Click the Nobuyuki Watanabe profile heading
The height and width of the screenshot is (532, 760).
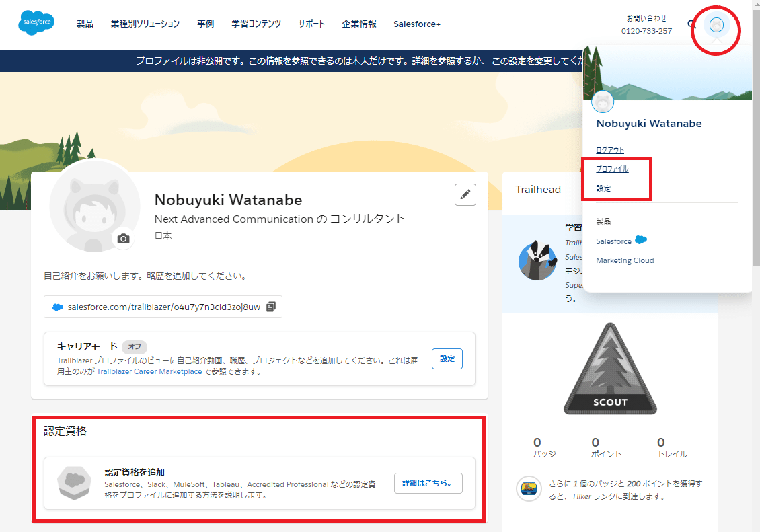pyautogui.click(x=228, y=200)
